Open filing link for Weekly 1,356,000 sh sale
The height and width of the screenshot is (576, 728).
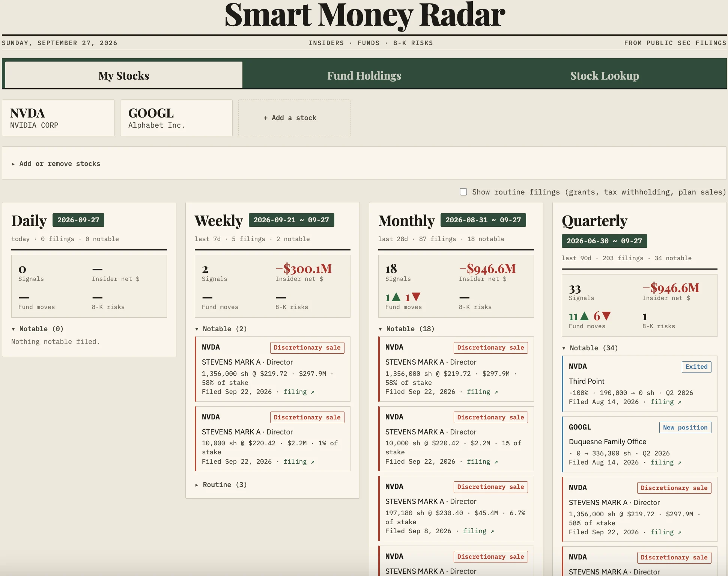(299, 392)
